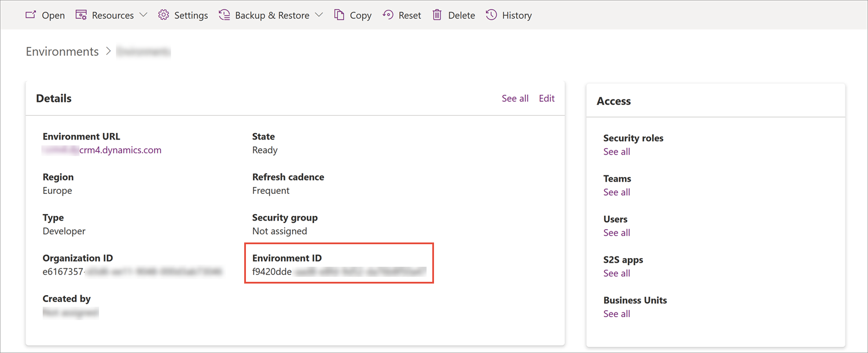The width and height of the screenshot is (868, 353).
Task: Click the State value Ready
Action: (265, 150)
